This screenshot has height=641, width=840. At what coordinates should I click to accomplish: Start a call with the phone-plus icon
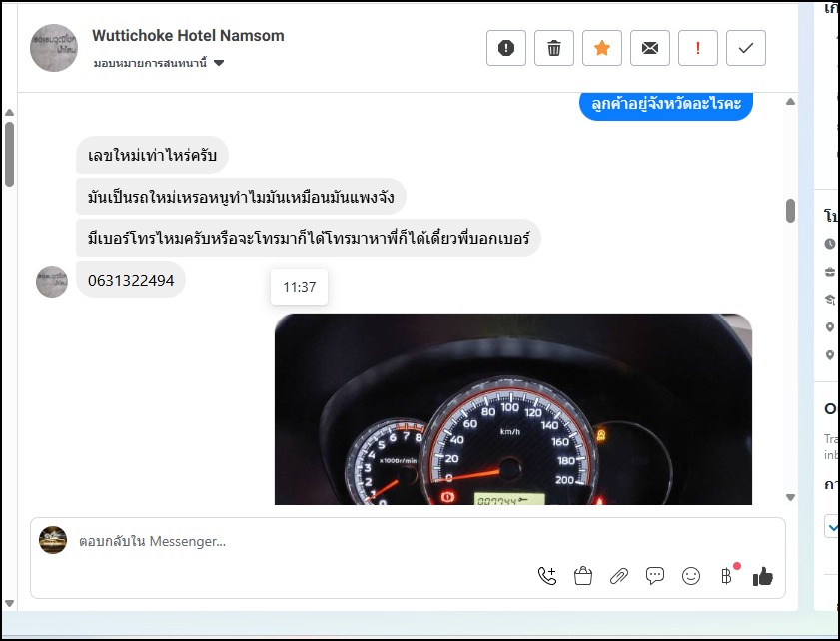click(x=547, y=576)
